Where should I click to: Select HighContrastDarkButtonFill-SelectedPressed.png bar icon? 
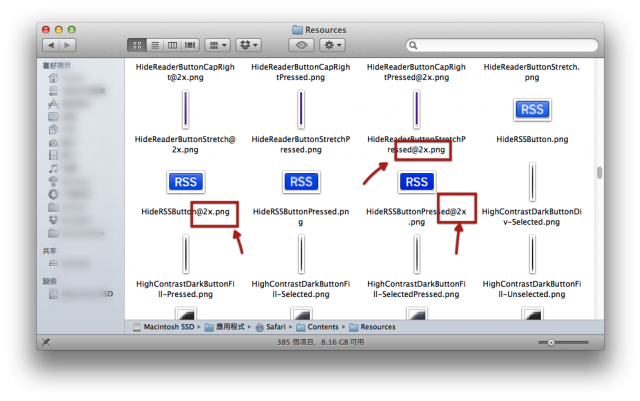coord(416,254)
